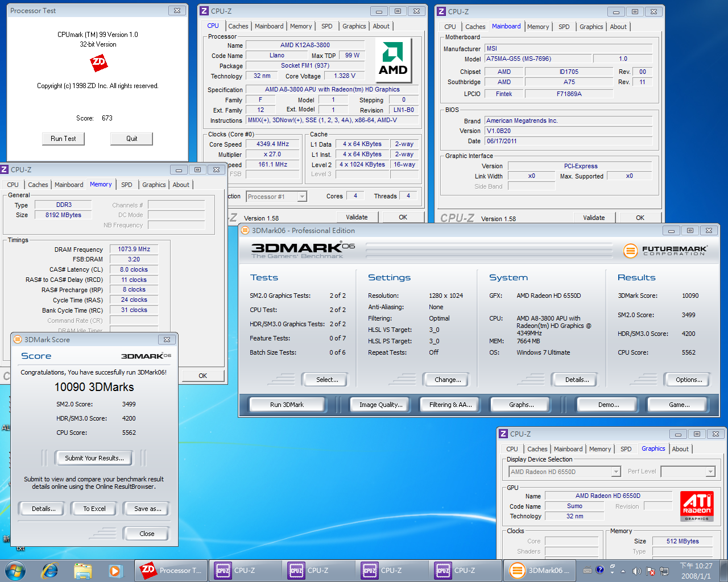Open Graphs... in 3DMark06

coord(522,405)
